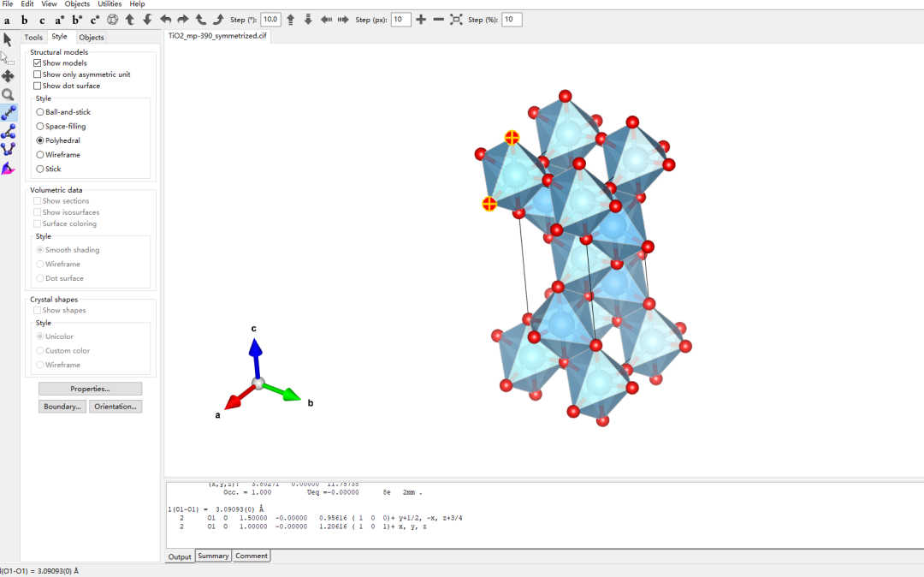Image resolution: width=924 pixels, height=577 pixels.
Task: Select the dihedral angle measurement tool
Action: coord(8,149)
